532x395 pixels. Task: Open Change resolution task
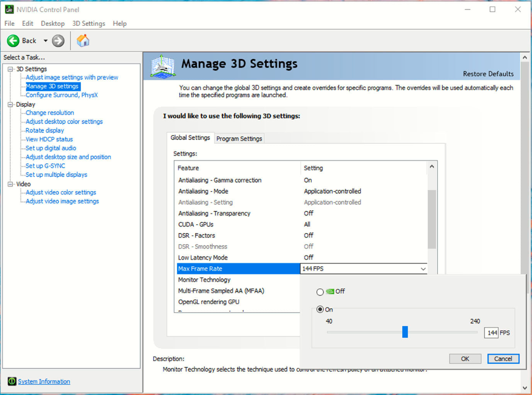tap(50, 113)
